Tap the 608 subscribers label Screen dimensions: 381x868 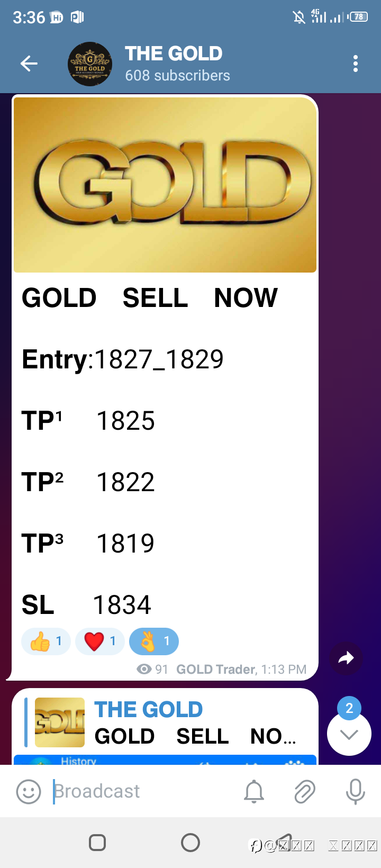point(177,76)
